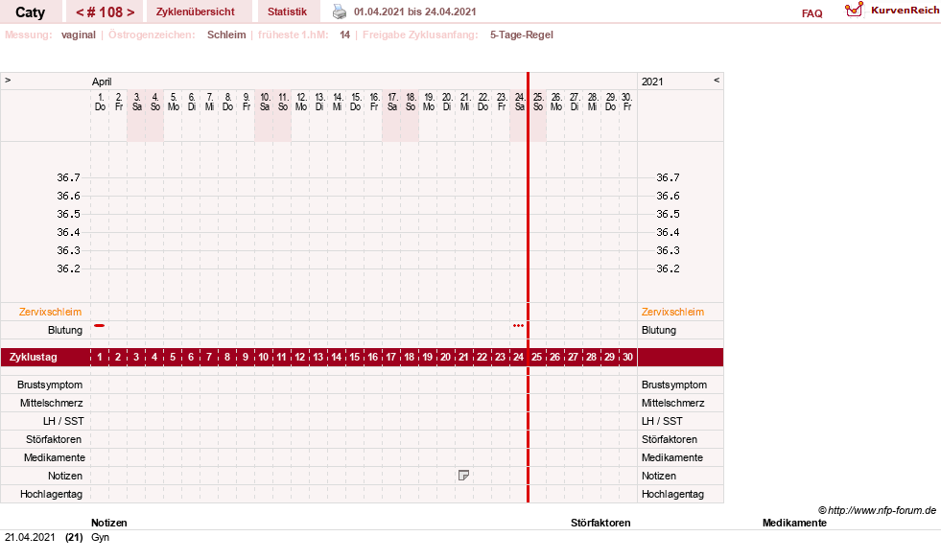Click the red current-day marker line
This screenshot has height=560, width=941.
[529, 287]
